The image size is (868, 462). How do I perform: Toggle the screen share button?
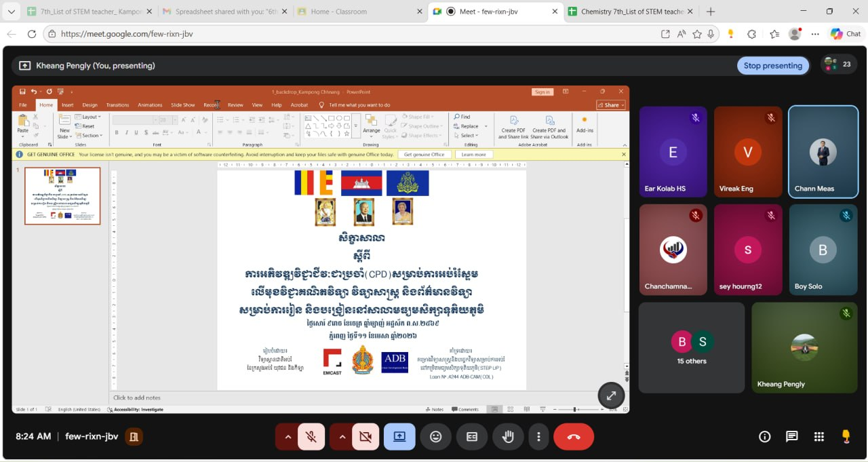pyautogui.click(x=399, y=437)
